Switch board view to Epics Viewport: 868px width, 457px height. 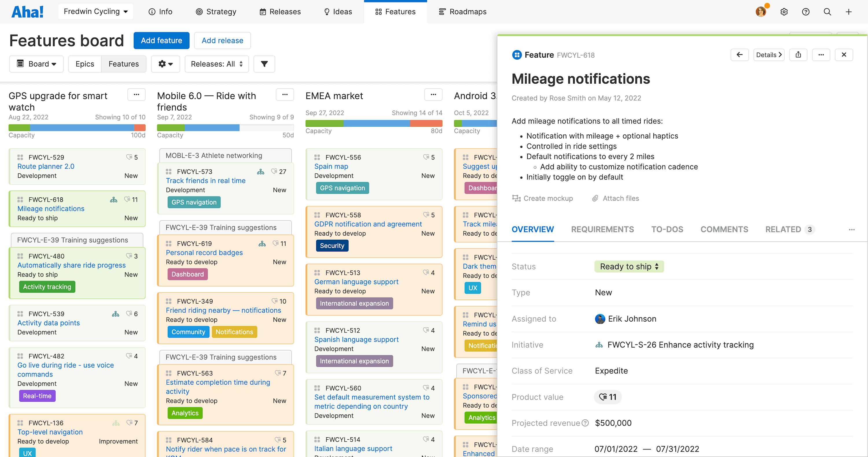pyautogui.click(x=84, y=64)
